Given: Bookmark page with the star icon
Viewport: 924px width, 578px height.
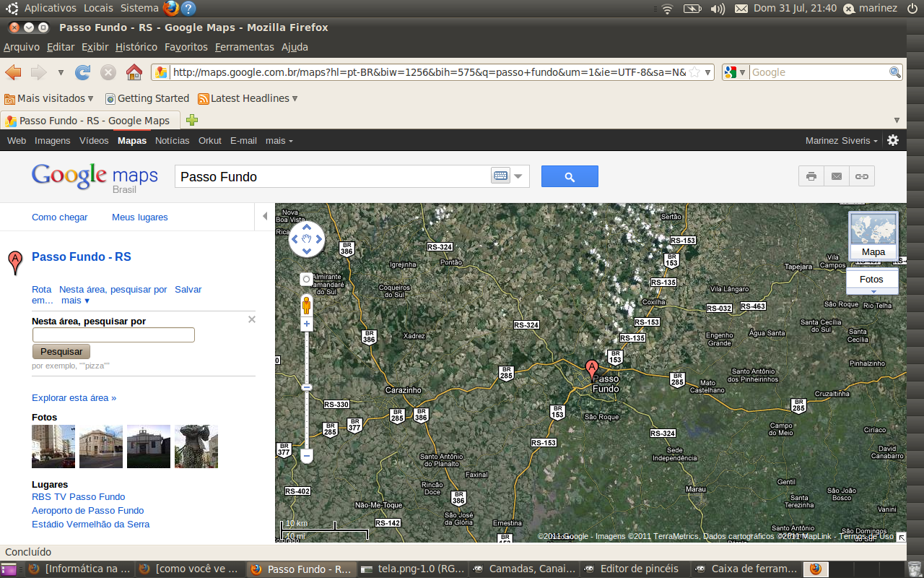Looking at the screenshot, I should pyautogui.click(x=694, y=72).
